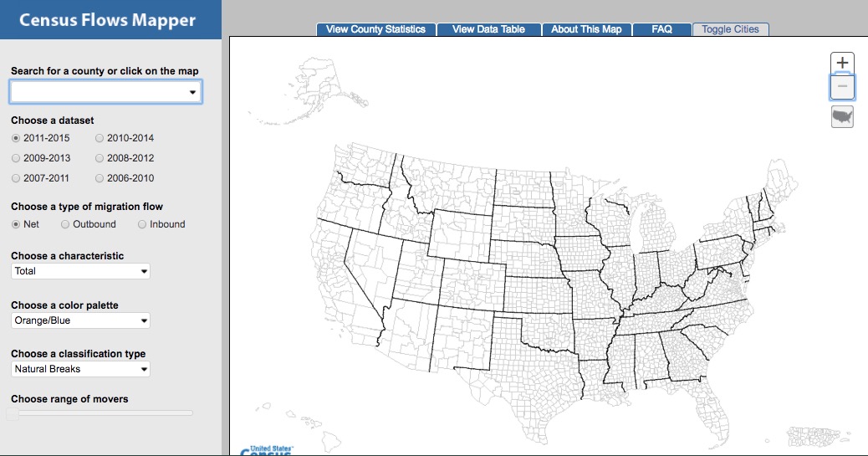Select the 2006-2010 dataset
This screenshot has width=868, height=456.
[100, 178]
